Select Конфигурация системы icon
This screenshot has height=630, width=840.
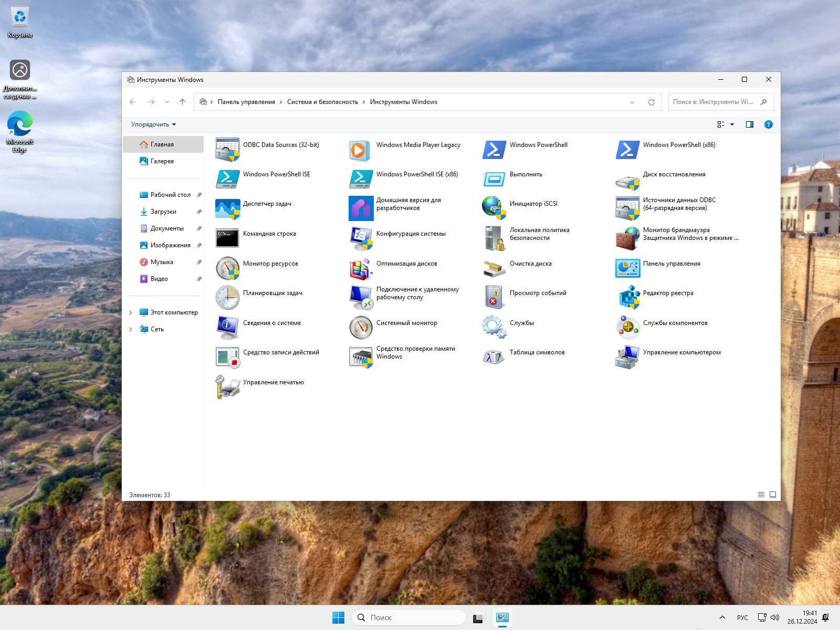pyautogui.click(x=361, y=238)
